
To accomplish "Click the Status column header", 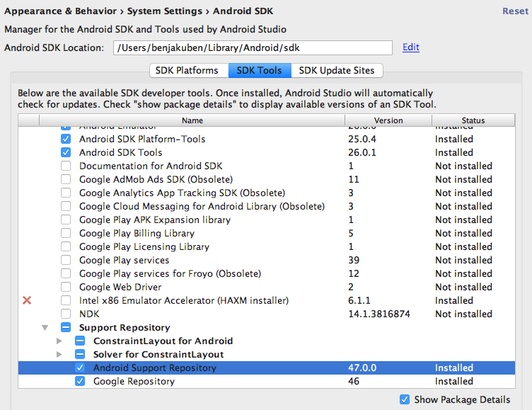I will point(473,120).
